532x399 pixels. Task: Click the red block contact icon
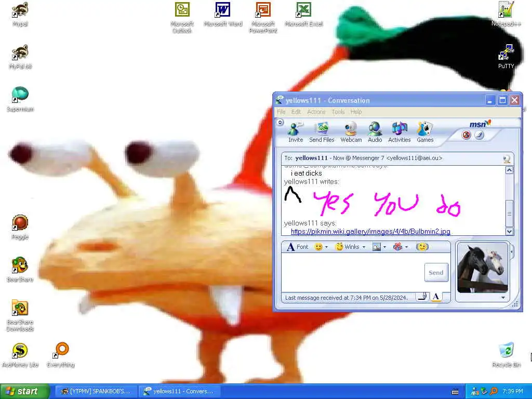[467, 136]
